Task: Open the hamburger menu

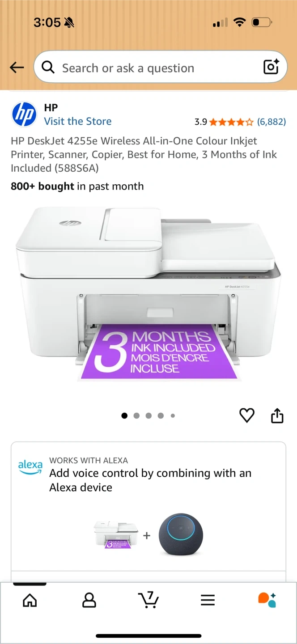Action: [x=208, y=600]
